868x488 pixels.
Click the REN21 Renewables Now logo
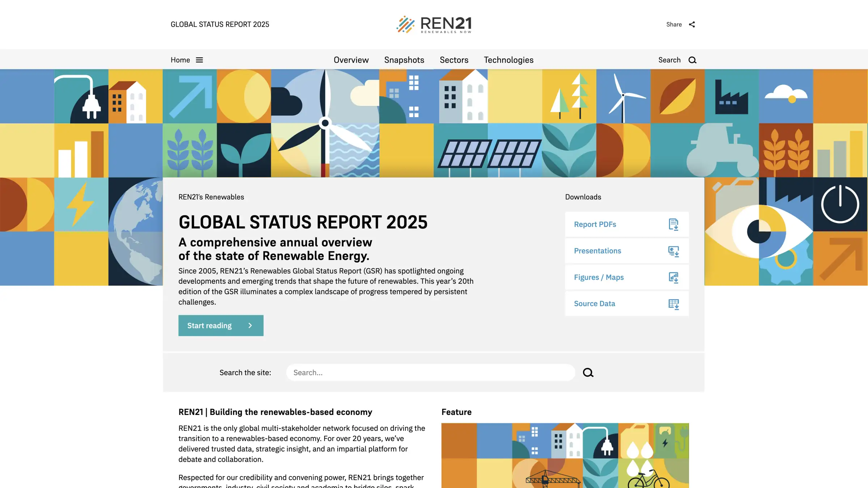(x=434, y=24)
